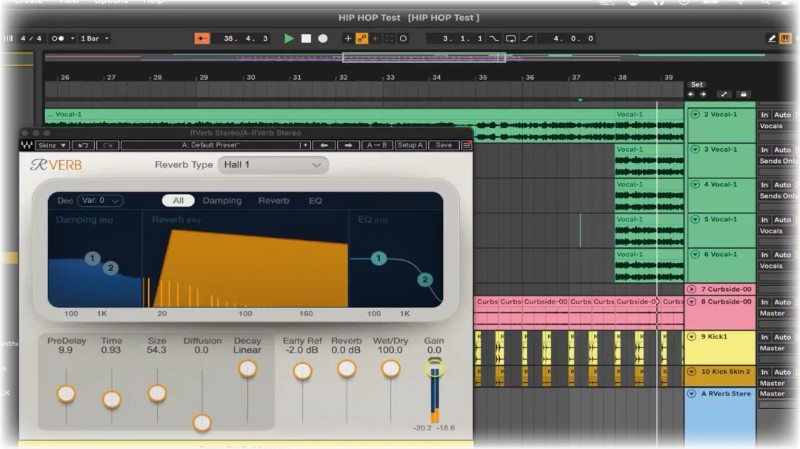Image resolution: width=800 pixels, height=449 pixels.
Task: Click the Setup A button
Action: click(x=410, y=145)
